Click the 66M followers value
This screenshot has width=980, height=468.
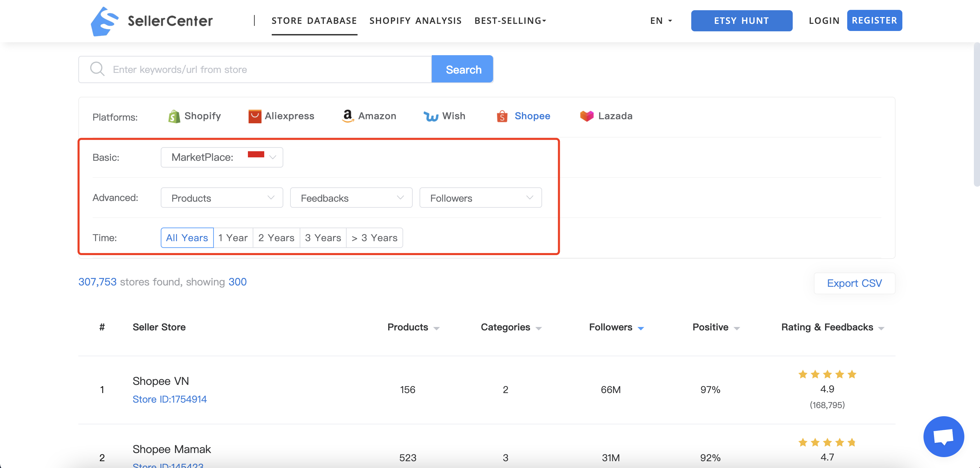(611, 390)
